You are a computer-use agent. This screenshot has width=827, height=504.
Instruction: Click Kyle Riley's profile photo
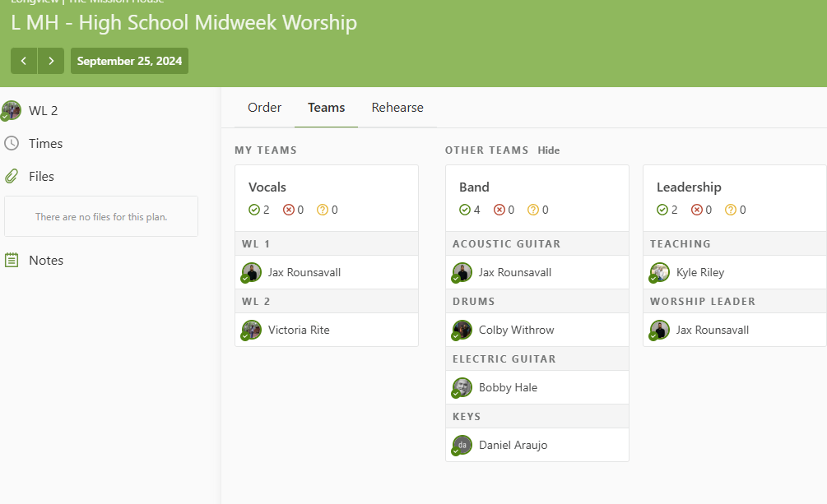[660, 272]
